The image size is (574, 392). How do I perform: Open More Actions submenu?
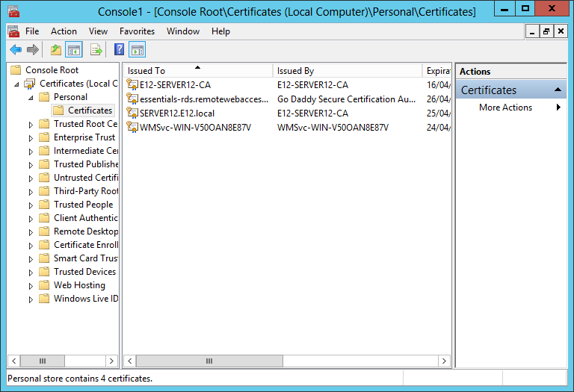(x=506, y=108)
